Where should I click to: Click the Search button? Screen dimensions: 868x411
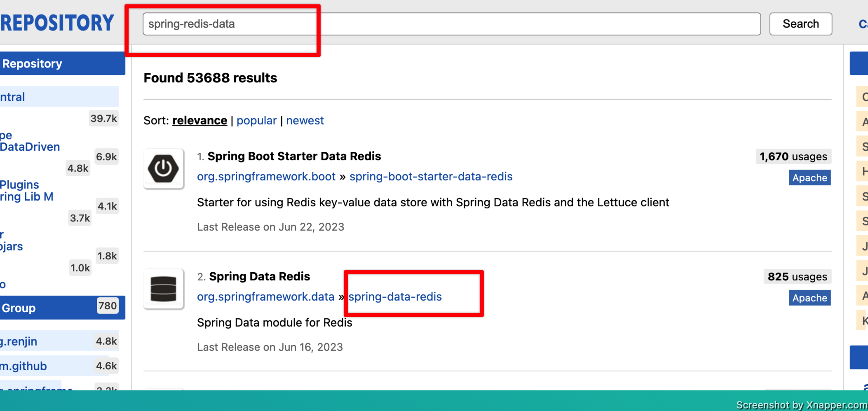coord(800,24)
